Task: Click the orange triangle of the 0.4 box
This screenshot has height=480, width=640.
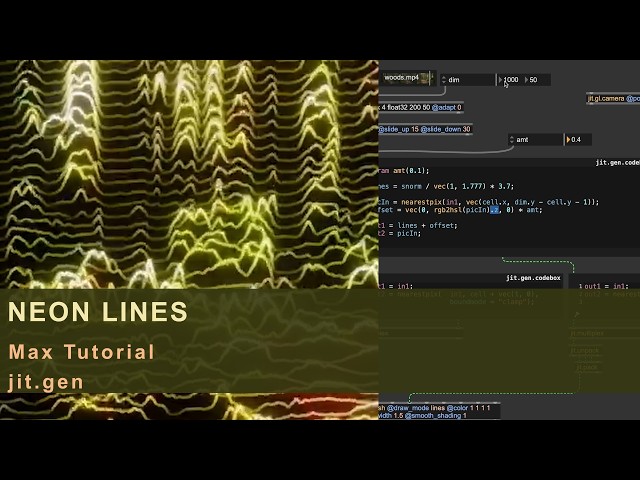Action: tap(568, 140)
